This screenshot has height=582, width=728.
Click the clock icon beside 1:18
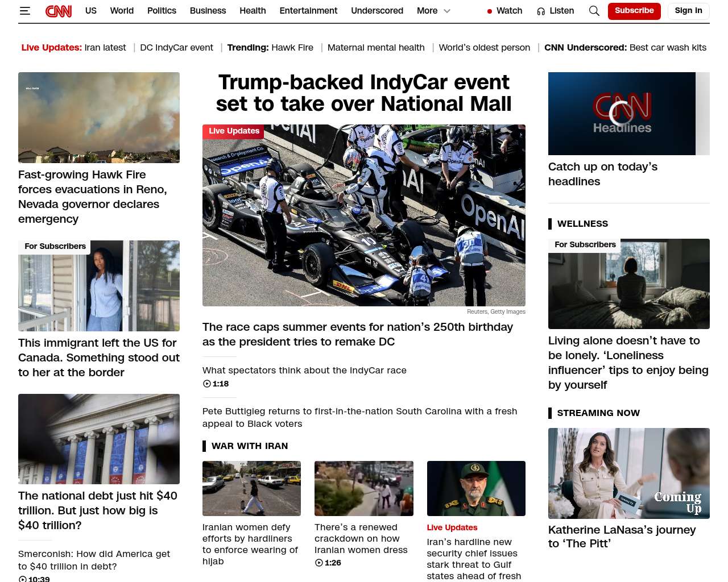(x=207, y=384)
